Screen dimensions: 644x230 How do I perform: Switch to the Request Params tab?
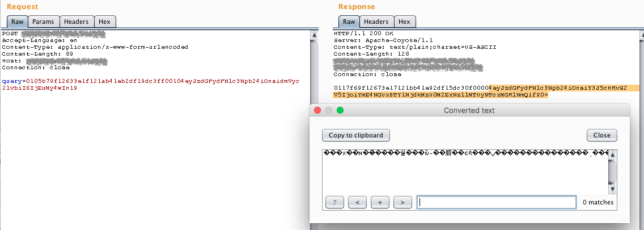[43, 22]
